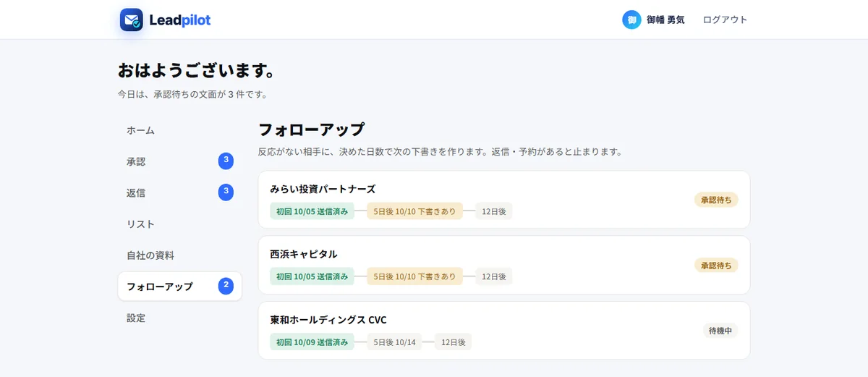The height and width of the screenshot is (377, 868).
Task: Click 承認待ち badge on みらい投資パートナーズ
Action: pos(716,200)
